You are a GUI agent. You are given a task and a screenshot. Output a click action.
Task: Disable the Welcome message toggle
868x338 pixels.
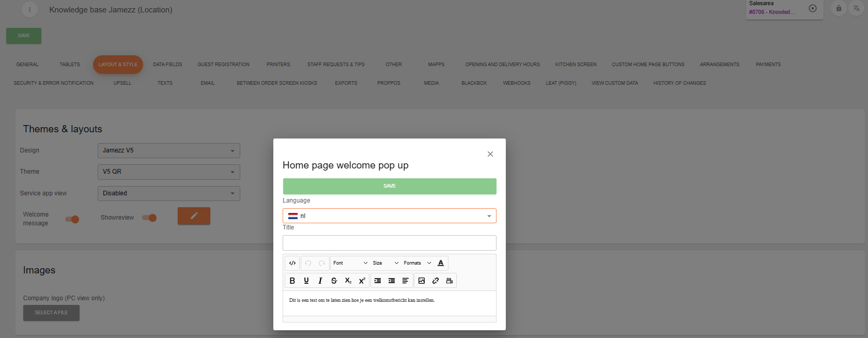click(x=72, y=219)
